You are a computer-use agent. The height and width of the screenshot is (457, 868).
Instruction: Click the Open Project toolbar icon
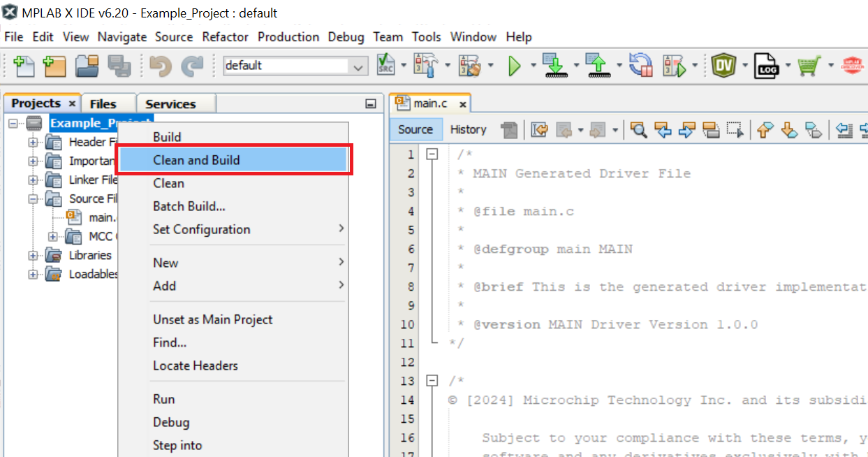tap(87, 66)
